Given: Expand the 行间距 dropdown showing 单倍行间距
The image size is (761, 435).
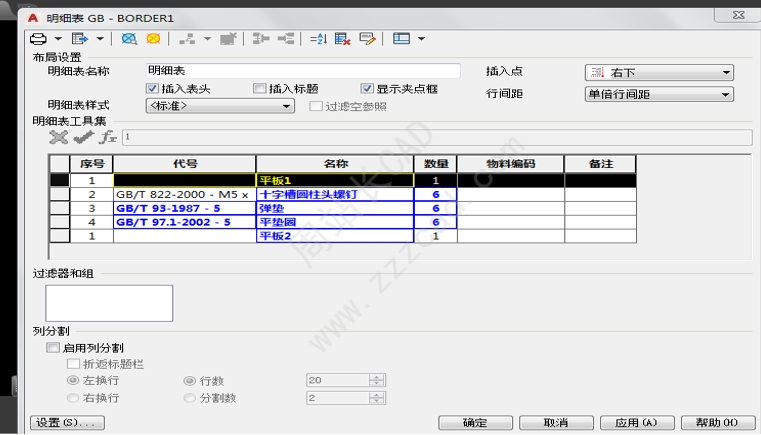Looking at the screenshot, I should 659,95.
